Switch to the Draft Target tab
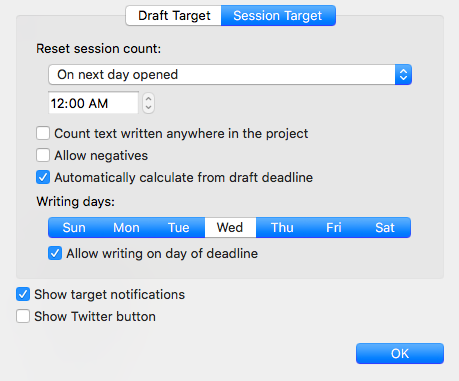 point(174,16)
